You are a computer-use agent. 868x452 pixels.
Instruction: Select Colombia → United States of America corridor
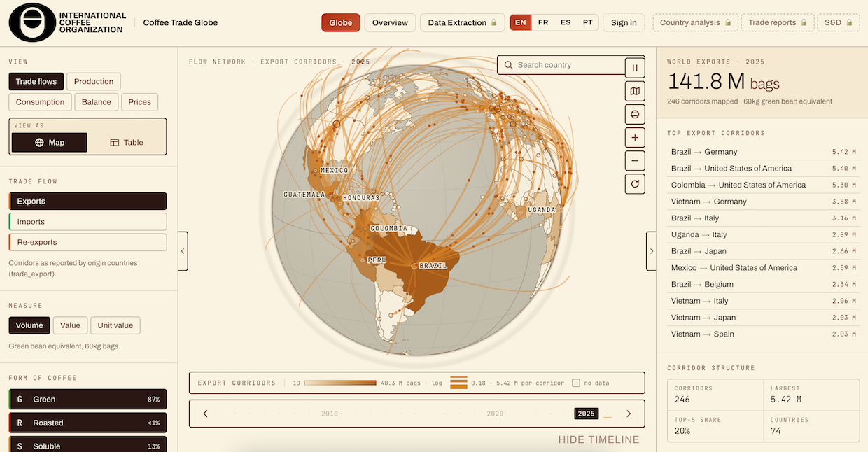764,185
